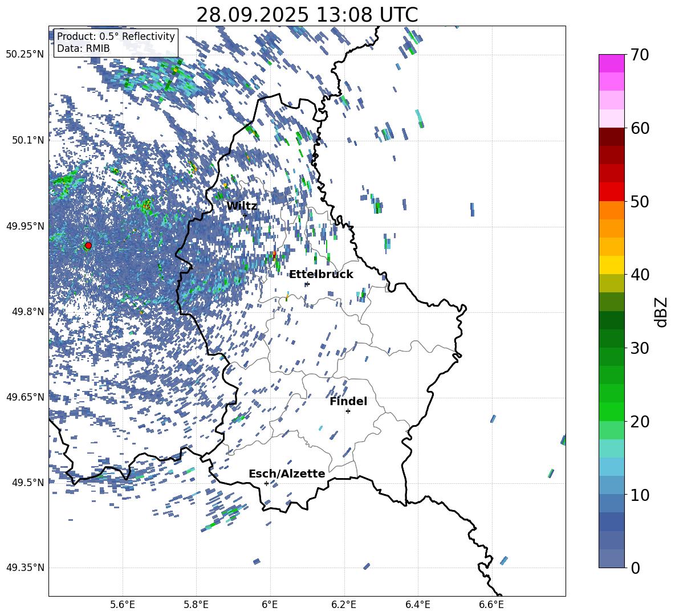The width and height of the screenshot is (675, 616).
Task: Click the 50.1°N latitude label
Action: tap(28, 140)
